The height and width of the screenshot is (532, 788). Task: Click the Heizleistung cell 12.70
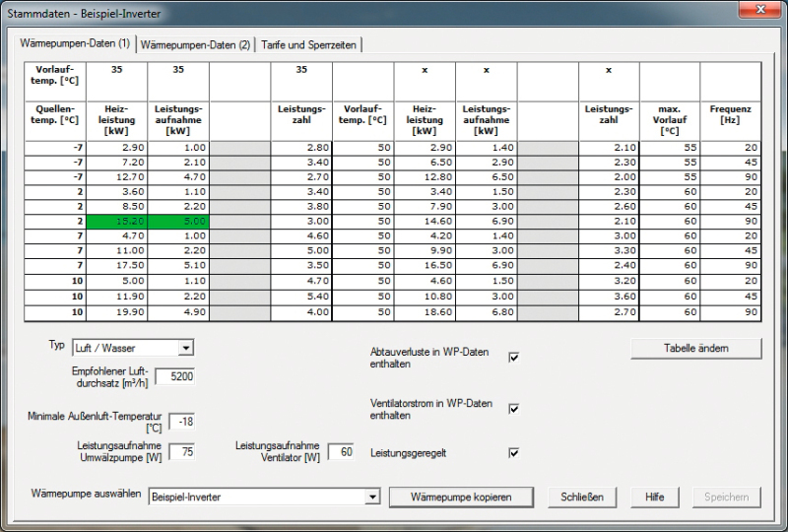pyautogui.click(x=116, y=177)
